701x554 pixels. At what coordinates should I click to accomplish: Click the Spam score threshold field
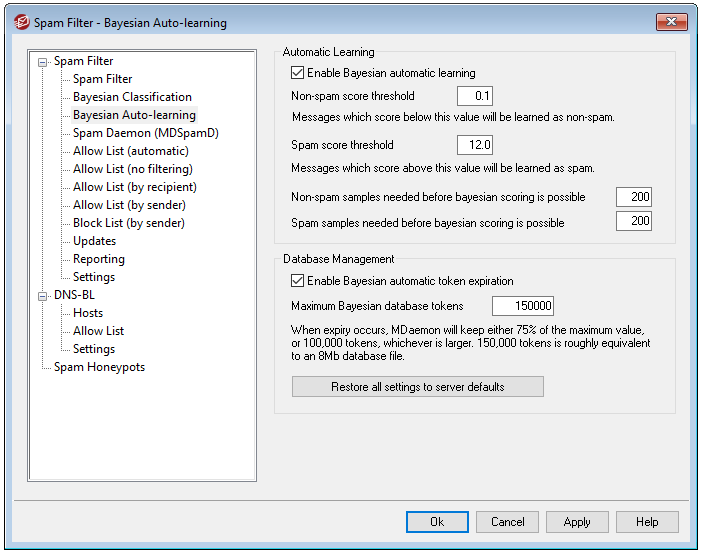point(475,145)
